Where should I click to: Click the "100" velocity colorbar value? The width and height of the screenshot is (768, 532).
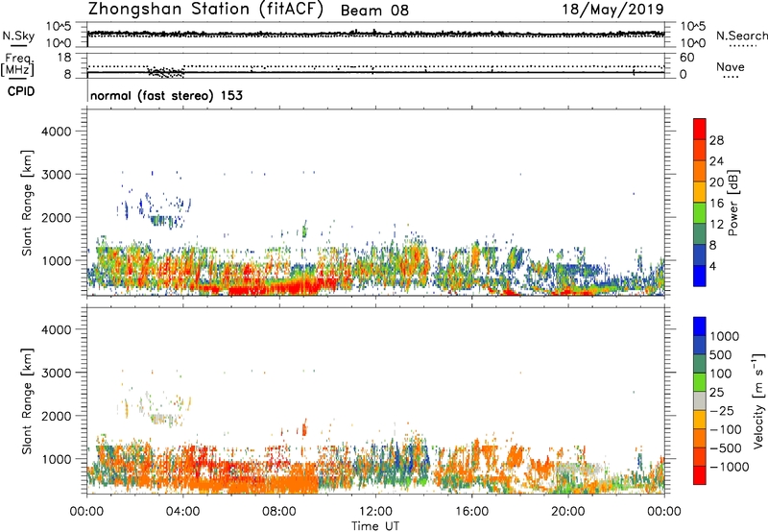[x=721, y=374]
